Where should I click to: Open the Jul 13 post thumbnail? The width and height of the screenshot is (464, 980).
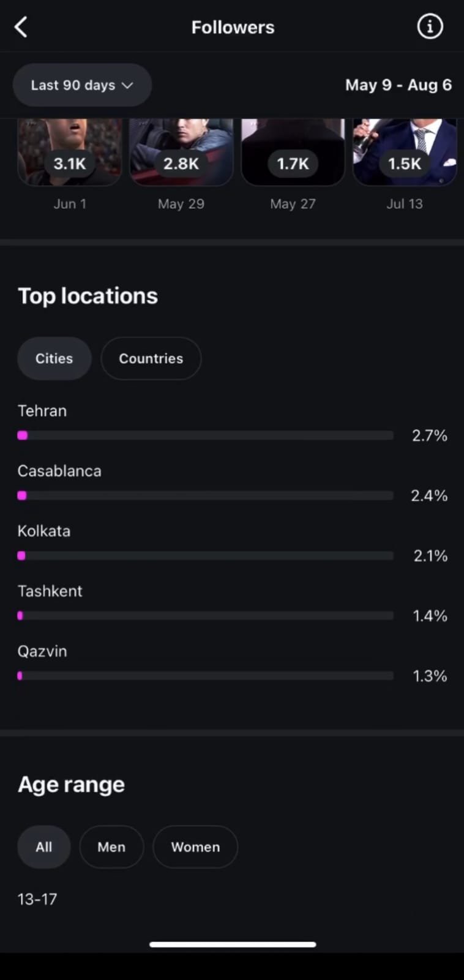(405, 152)
